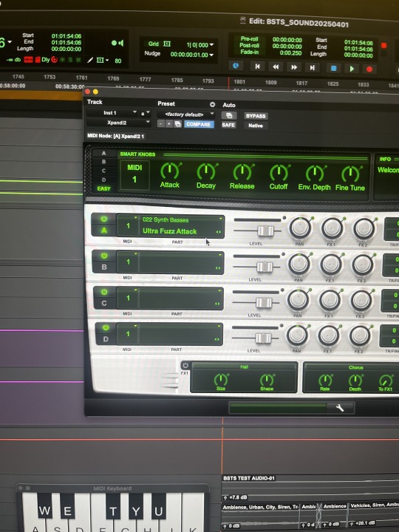
Task: Click the red Record transport button
Action: tap(369, 69)
